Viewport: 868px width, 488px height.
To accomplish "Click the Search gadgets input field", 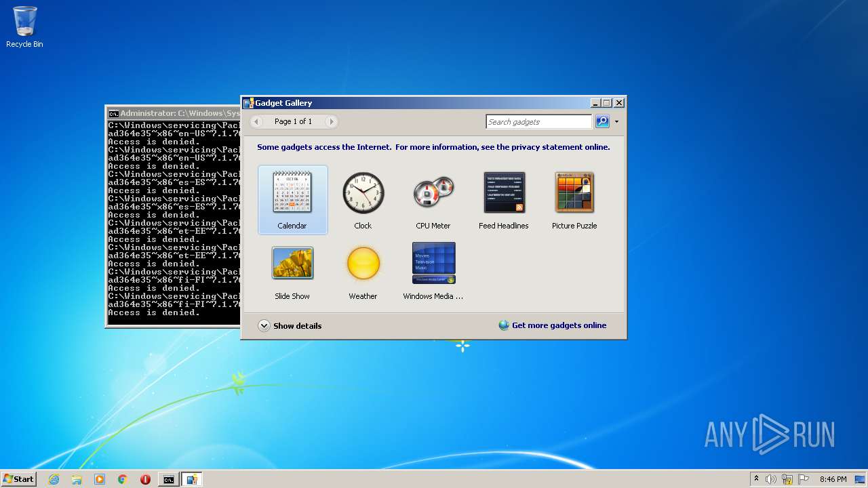I will pyautogui.click(x=539, y=122).
